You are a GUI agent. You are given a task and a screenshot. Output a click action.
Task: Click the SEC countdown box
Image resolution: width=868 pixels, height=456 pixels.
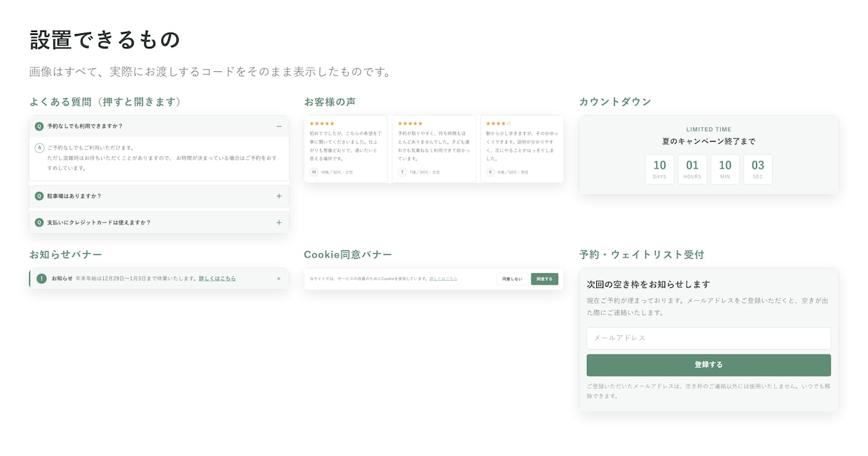(758, 169)
